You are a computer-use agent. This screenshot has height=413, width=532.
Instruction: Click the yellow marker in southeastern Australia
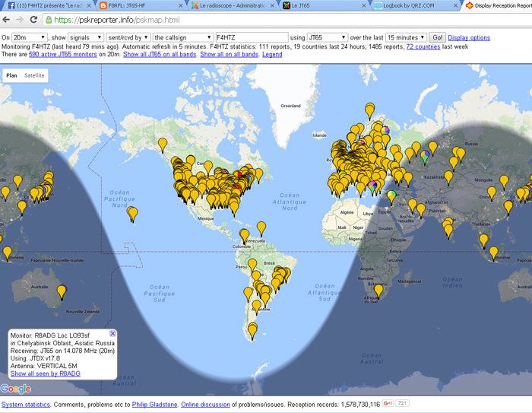[62, 292]
